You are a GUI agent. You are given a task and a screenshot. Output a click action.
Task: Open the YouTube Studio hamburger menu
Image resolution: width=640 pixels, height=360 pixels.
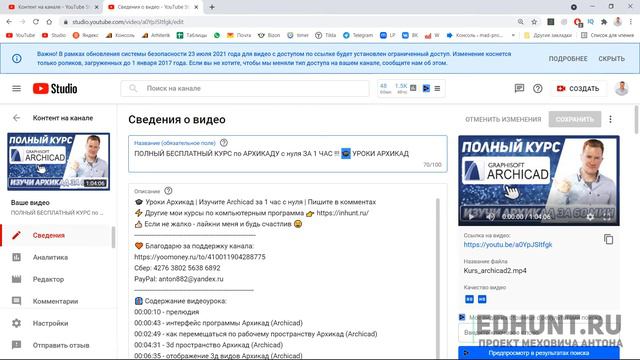pyautogui.click(x=16, y=89)
